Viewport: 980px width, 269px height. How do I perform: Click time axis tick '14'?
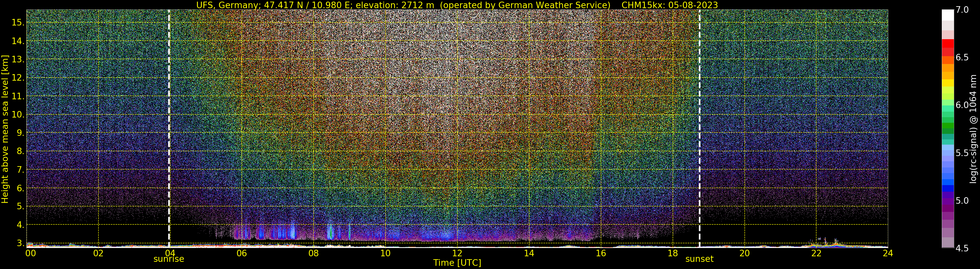[x=529, y=253]
